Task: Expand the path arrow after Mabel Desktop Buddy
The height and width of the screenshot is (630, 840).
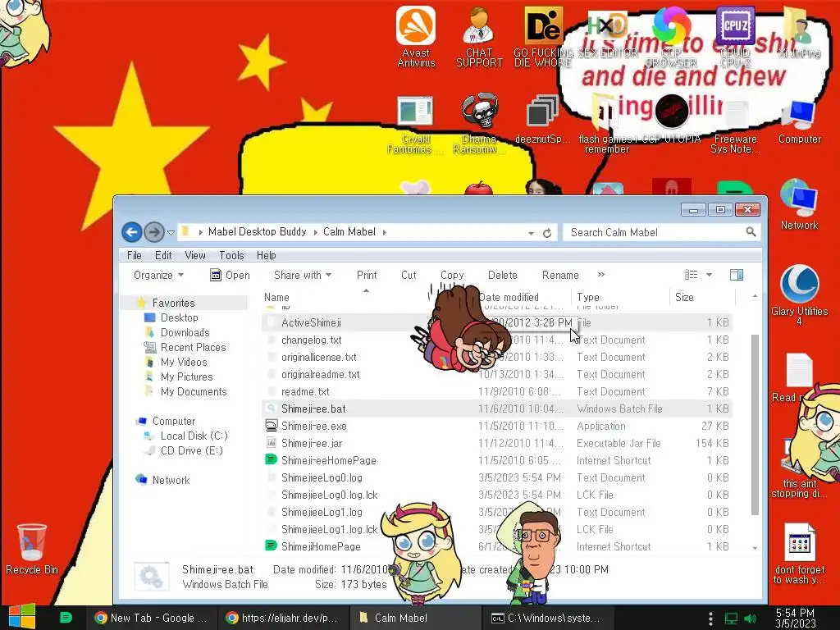Action: (x=314, y=232)
